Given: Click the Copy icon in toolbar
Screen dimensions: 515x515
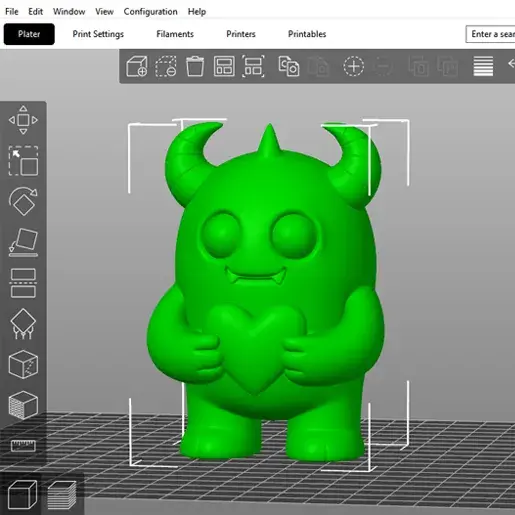Looking at the screenshot, I should (289, 66).
